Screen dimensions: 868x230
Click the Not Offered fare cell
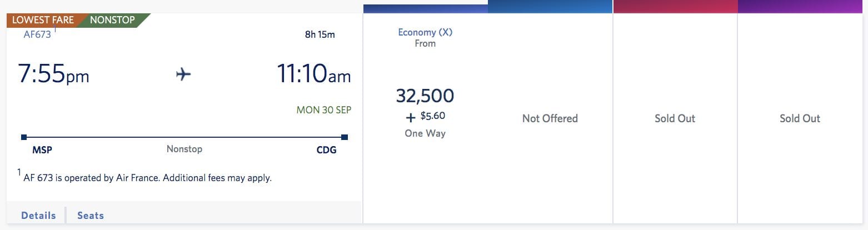point(550,118)
